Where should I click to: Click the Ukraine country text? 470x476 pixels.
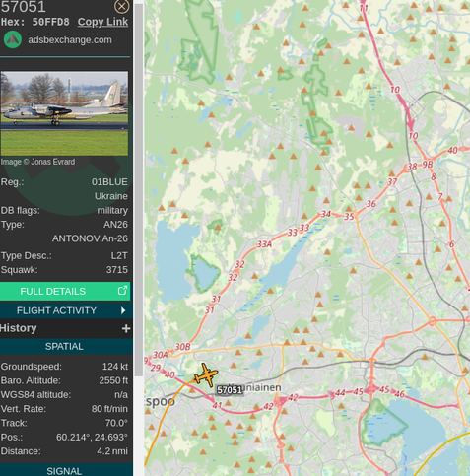pos(111,196)
